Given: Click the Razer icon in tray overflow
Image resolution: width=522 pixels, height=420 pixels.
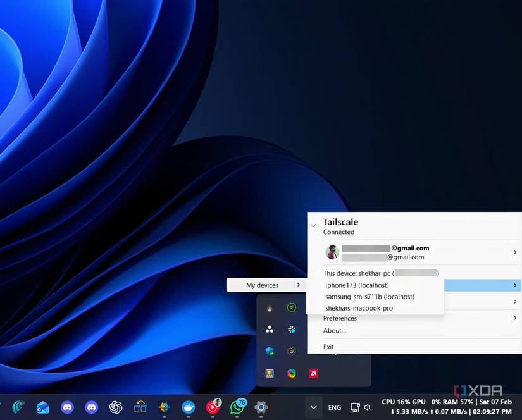Looking at the screenshot, I should pyautogui.click(x=292, y=307).
